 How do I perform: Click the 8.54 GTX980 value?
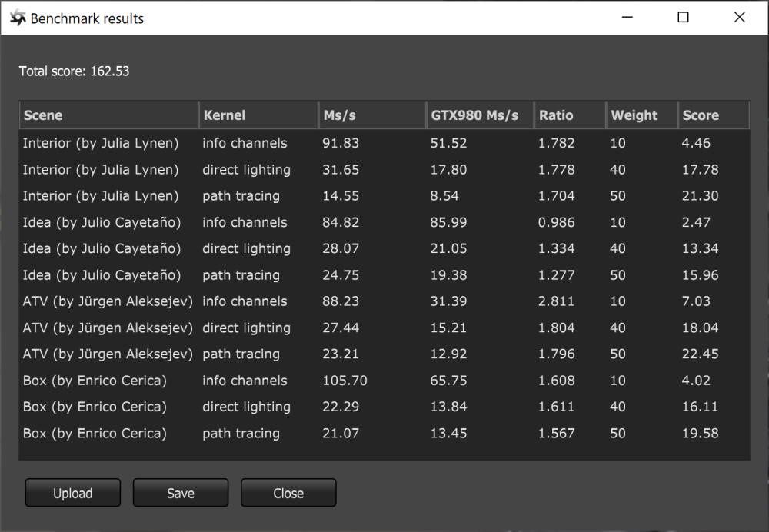point(444,196)
